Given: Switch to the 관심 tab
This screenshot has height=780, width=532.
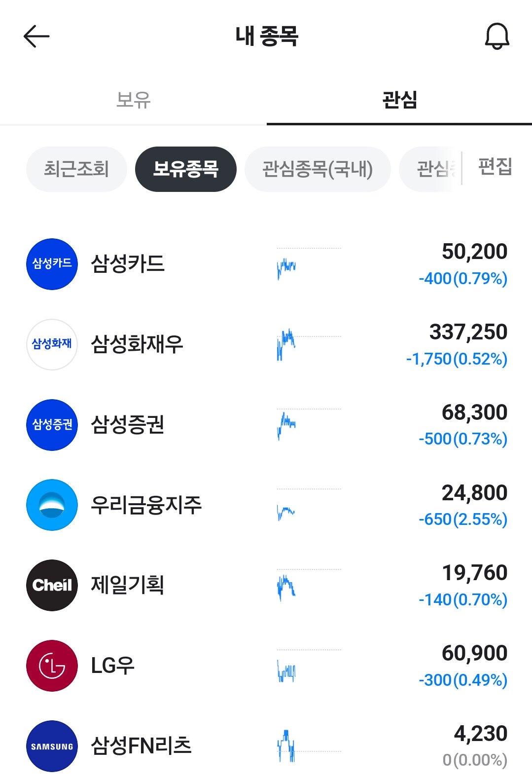Looking at the screenshot, I should tap(399, 100).
